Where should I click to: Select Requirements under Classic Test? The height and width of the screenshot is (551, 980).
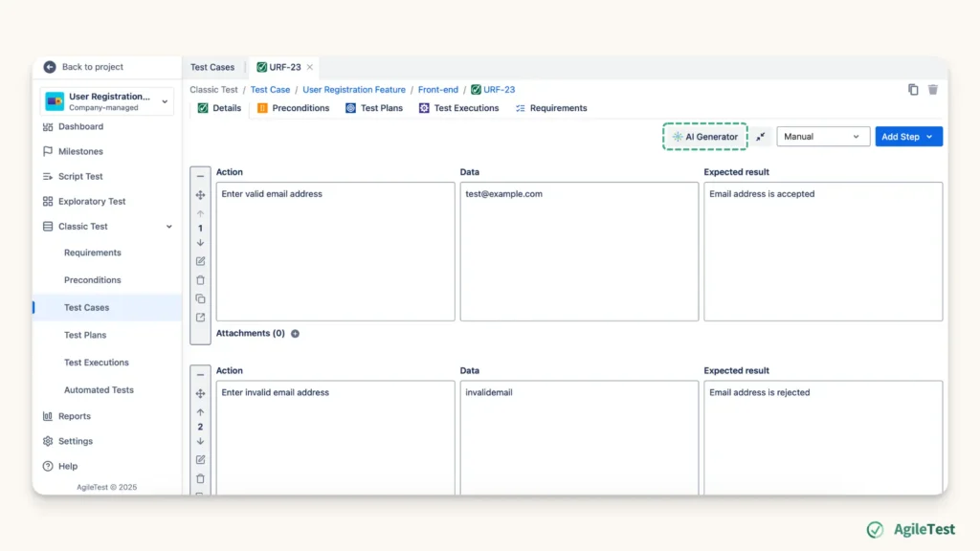tap(93, 253)
